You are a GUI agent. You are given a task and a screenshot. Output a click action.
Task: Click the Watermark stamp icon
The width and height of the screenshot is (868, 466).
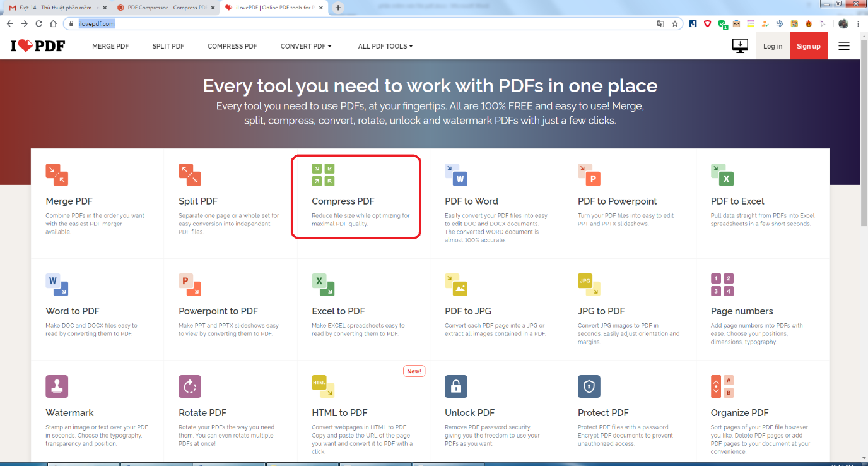coord(57,386)
